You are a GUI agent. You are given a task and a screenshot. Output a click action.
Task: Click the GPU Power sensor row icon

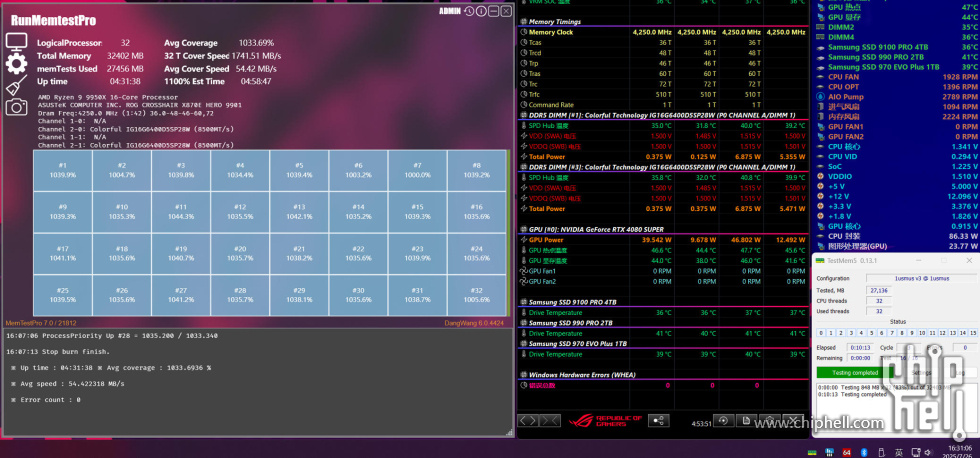click(x=523, y=240)
